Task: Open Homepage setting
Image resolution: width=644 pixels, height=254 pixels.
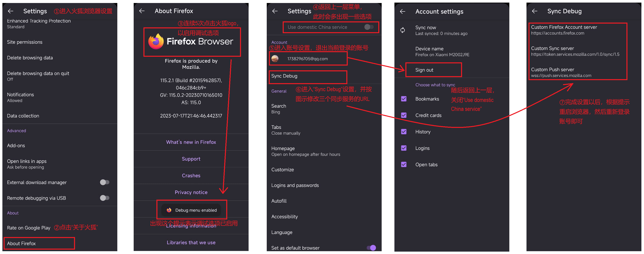Action: 324,151
